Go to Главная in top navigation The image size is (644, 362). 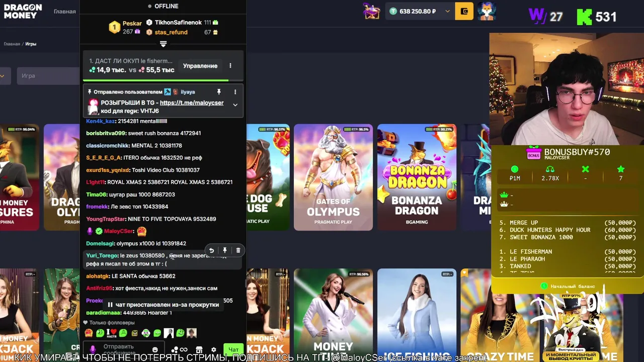[x=65, y=11]
